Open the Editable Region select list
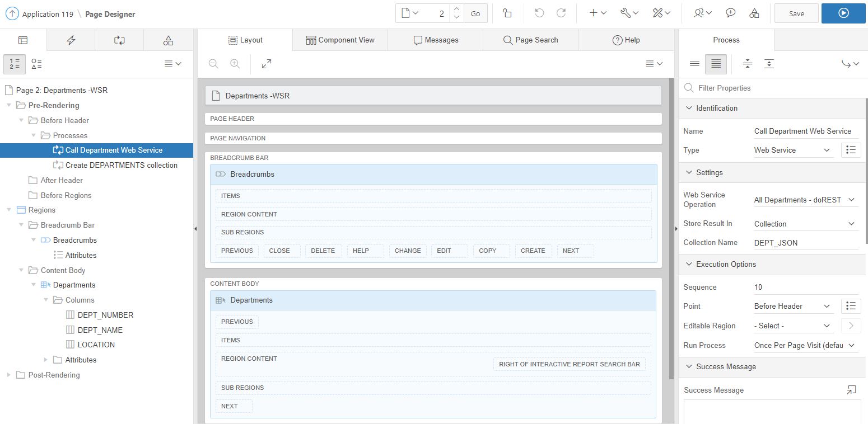This screenshot has width=868, height=424. (794, 326)
